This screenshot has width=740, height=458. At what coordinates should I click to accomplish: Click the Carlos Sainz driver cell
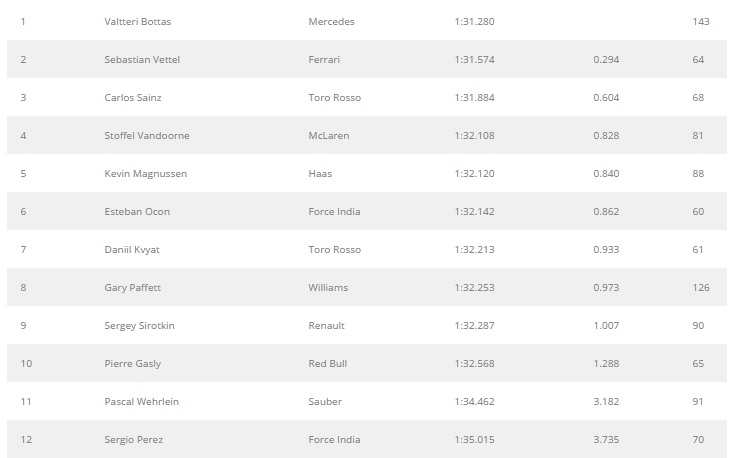click(133, 98)
